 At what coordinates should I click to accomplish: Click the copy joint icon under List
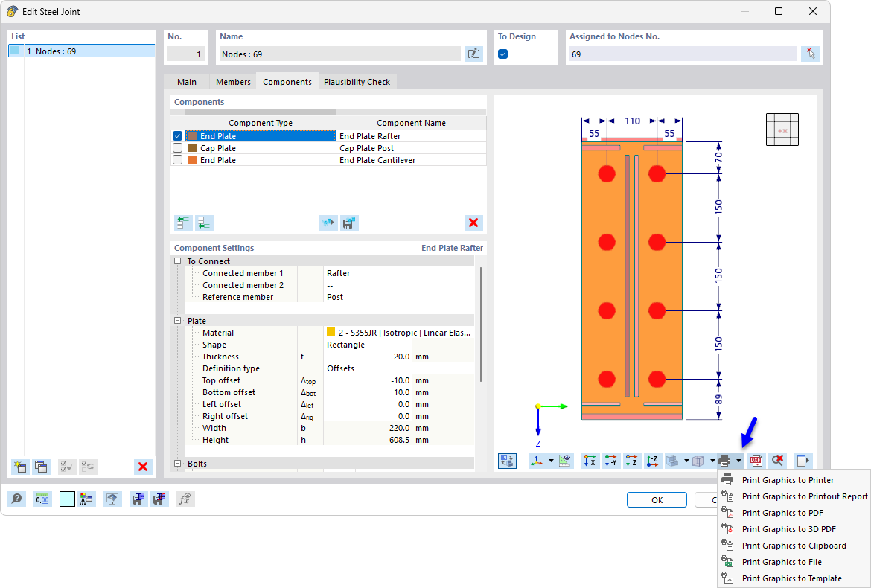41,467
